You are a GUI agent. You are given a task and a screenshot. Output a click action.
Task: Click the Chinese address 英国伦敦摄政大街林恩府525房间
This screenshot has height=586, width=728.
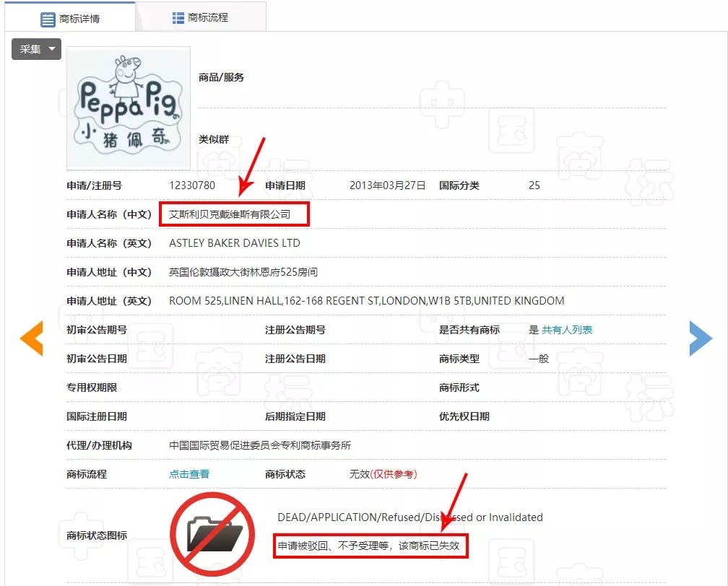[x=243, y=272]
